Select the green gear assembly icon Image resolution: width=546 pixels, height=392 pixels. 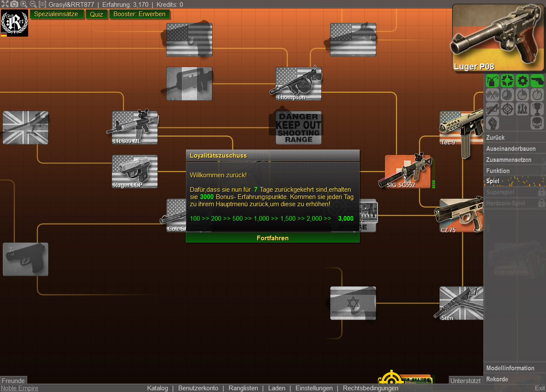pyautogui.click(x=522, y=81)
